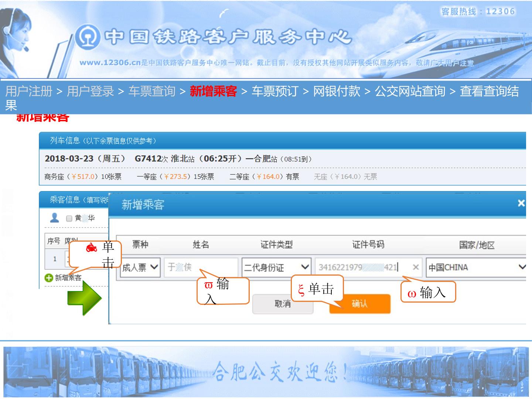Click the China Railway logo emblem
The height and width of the screenshot is (399, 532).
[87, 37]
